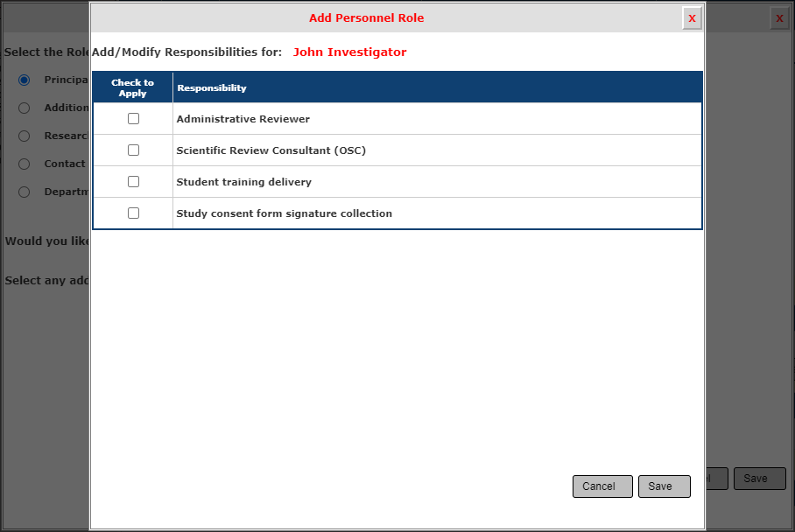Pick the Contact role radio button
This screenshot has width=795, height=532.
24,164
